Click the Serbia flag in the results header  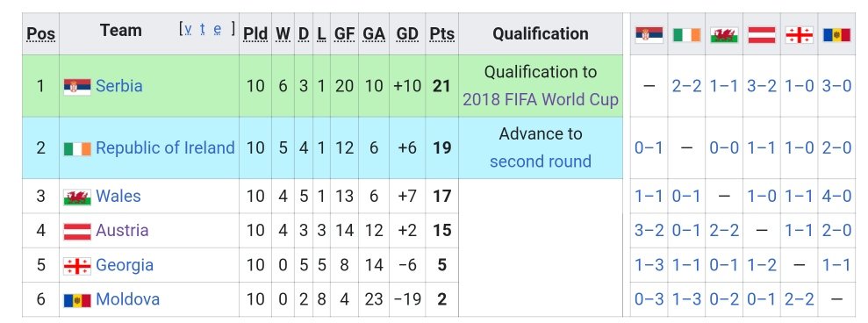(x=649, y=35)
